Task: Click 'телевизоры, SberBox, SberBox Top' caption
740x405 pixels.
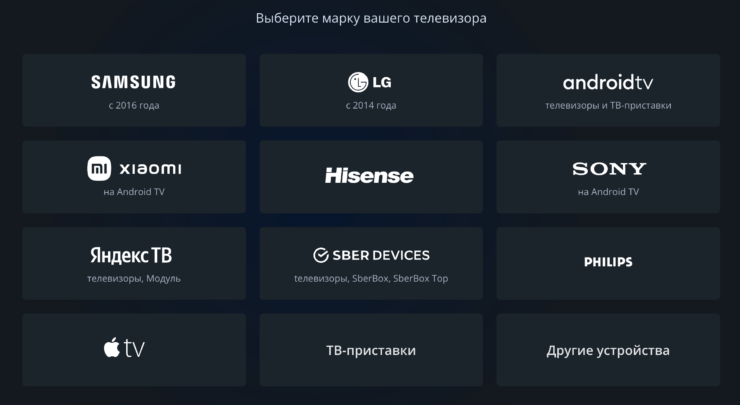Action: pyautogui.click(x=371, y=278)
